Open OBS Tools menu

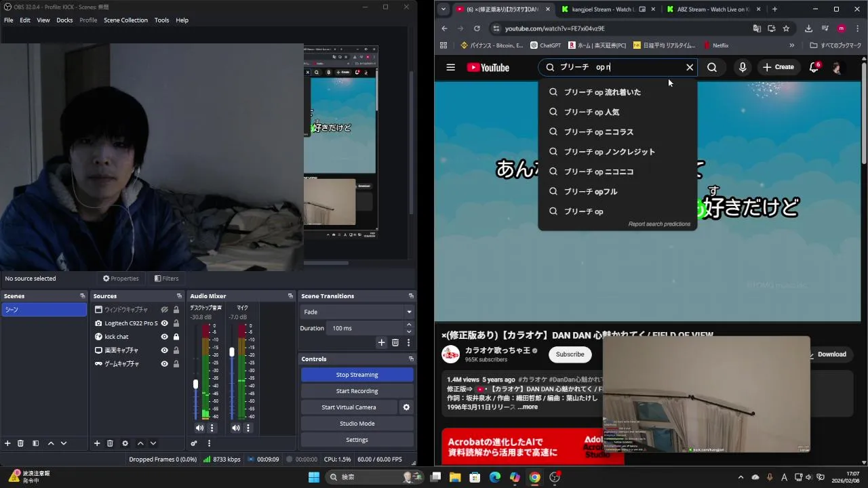(x=161, y=20)
